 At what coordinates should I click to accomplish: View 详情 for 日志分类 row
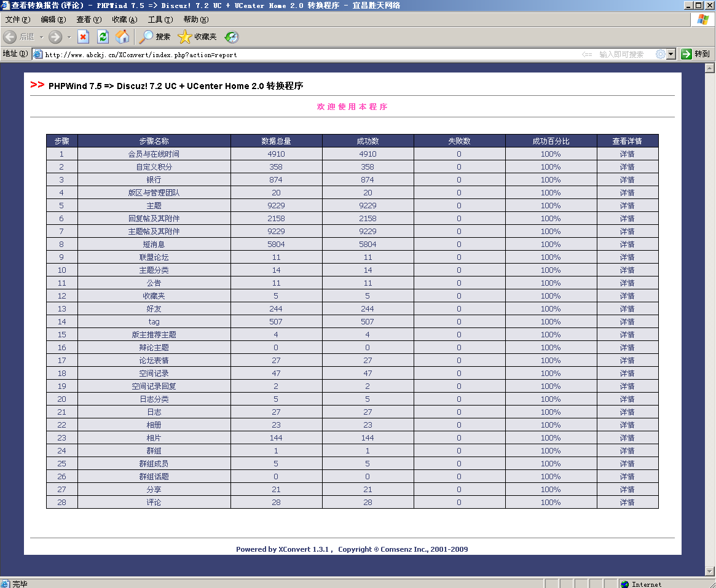point(627,399)
